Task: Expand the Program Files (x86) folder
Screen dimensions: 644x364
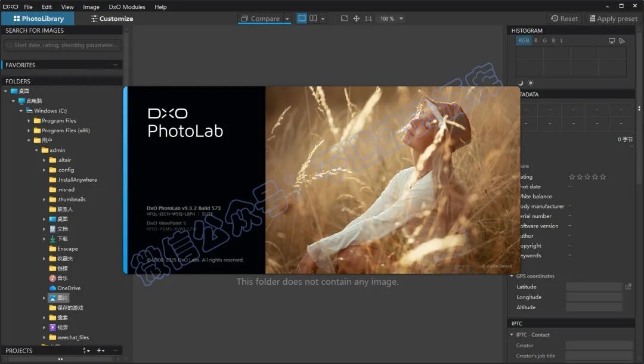Action: (29, 130)
